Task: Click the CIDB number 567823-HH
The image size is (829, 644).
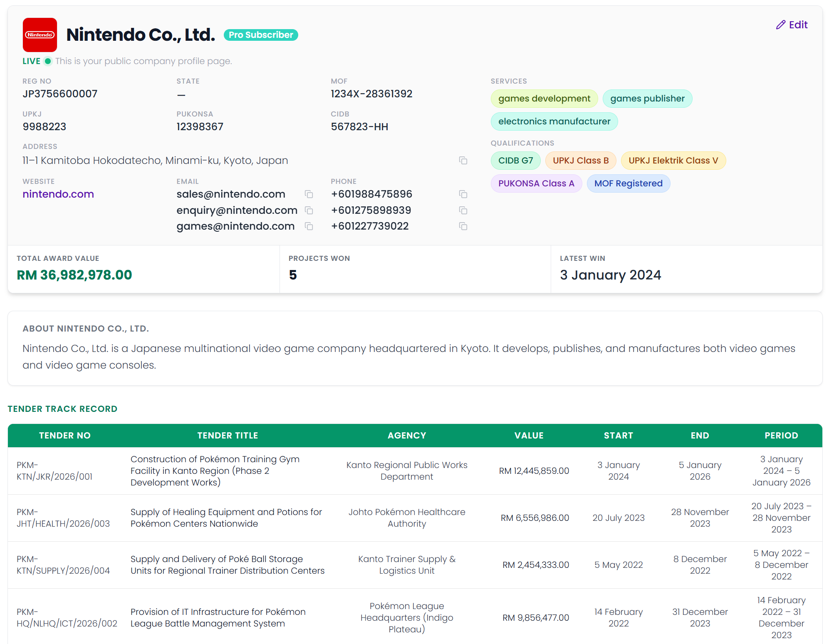Action: click(359, 127)
